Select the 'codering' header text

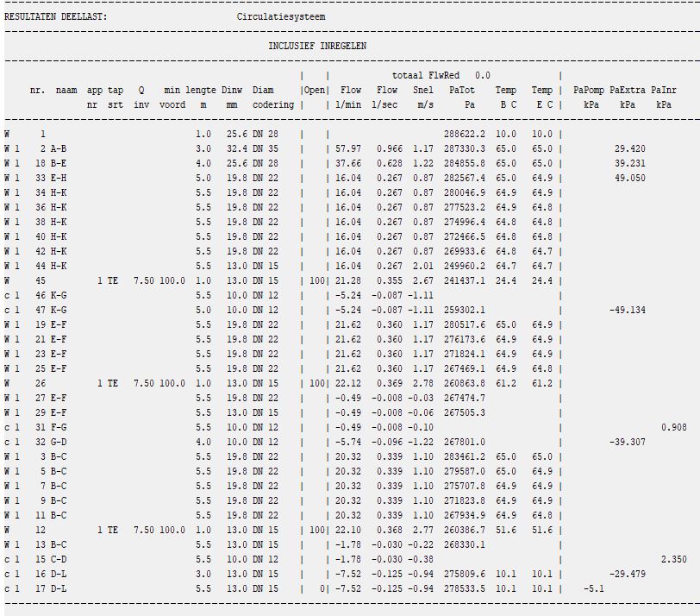(x=273, y=104)
